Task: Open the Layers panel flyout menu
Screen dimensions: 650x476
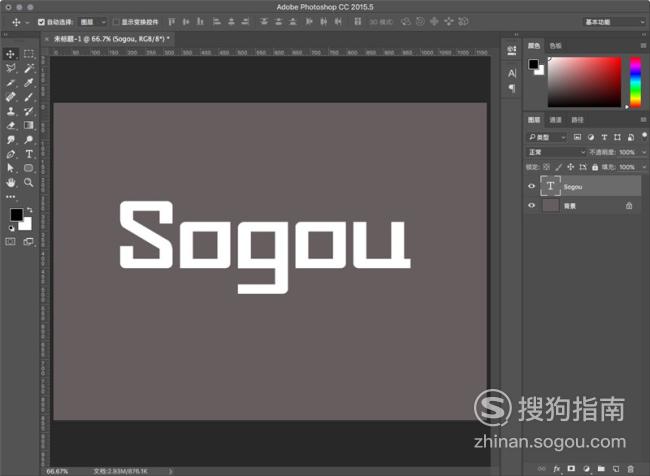Action: coord(643,119)
